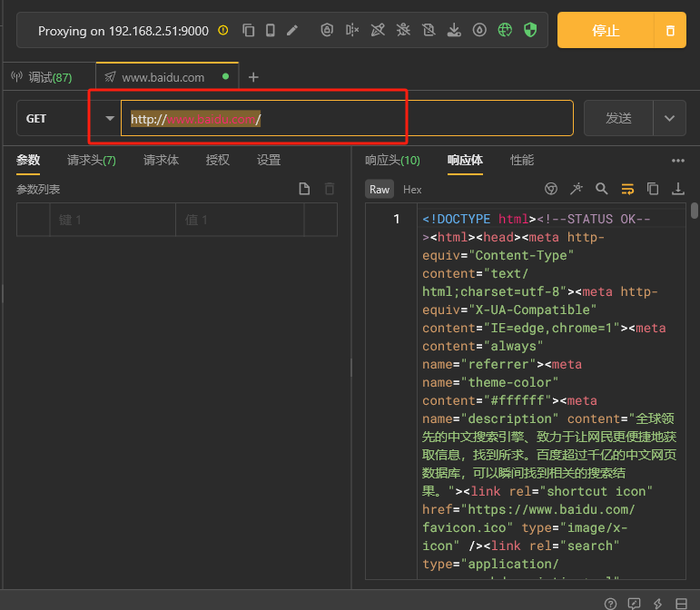The width and height of the screenshot is (700, 610).
Task: Click the response body vertical scrollbar
Action: [x=695, y=211]
